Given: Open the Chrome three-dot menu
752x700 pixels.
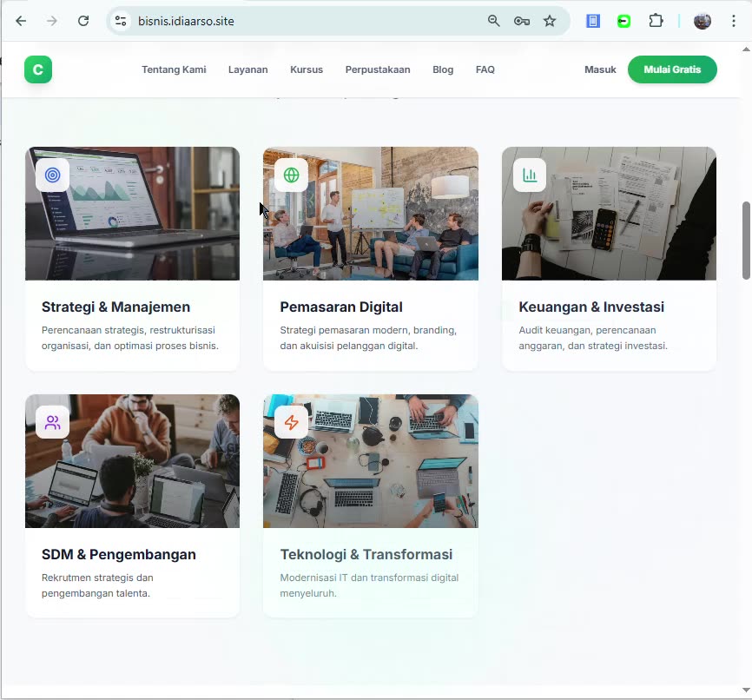Looking at the screenshot, I should [733, 21].
